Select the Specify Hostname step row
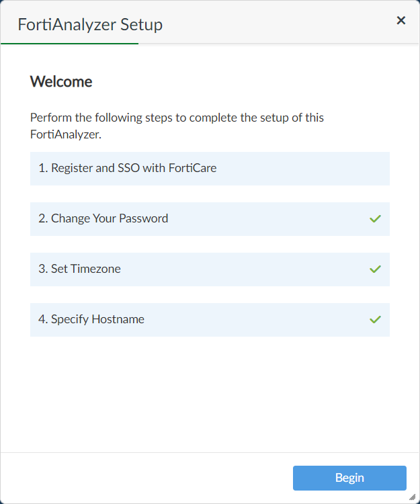The height and width of the screenshot is (504, 420). coord(202,319)
